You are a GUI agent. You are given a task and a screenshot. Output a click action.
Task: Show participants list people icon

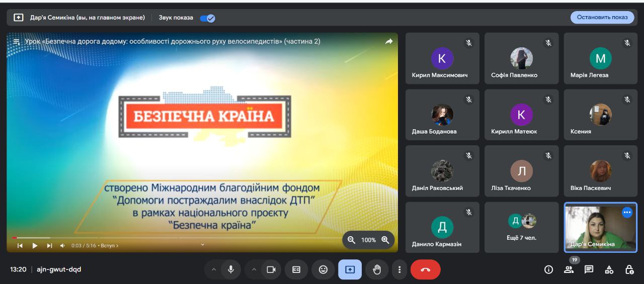(x=569, y=270)
